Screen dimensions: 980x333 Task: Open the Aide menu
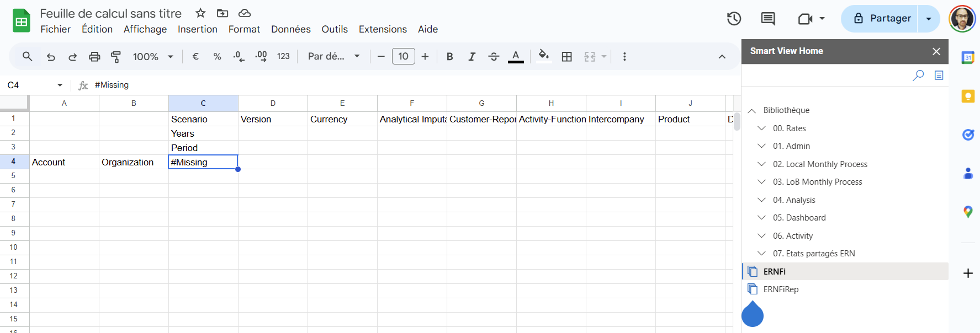click(x=428, y=29)
